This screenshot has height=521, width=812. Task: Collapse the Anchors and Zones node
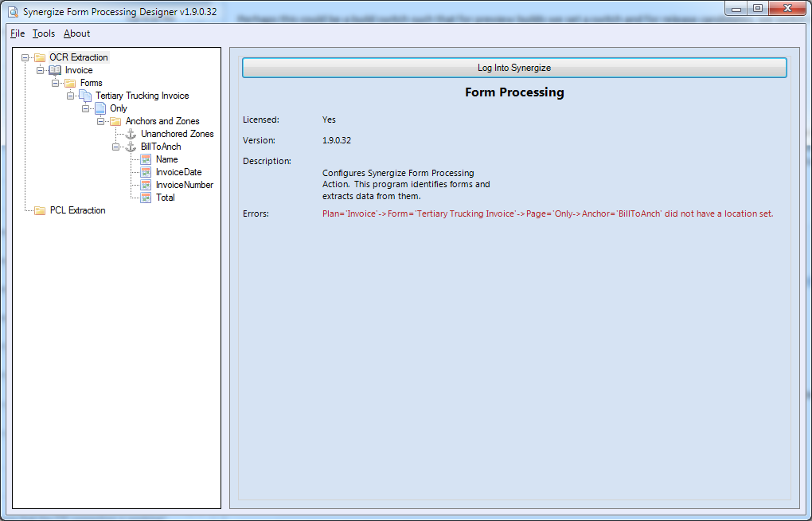click(x=101, y=121)
